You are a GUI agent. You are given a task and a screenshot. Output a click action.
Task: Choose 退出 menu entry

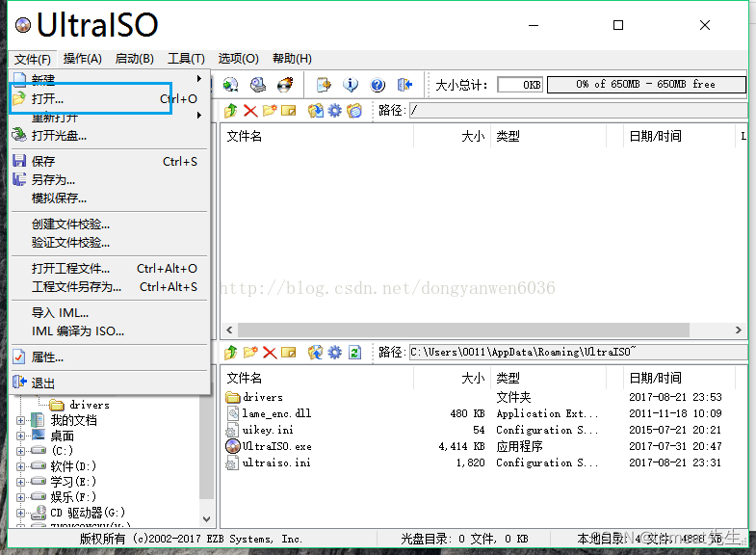pyautogui.click(x=110, y=383)
